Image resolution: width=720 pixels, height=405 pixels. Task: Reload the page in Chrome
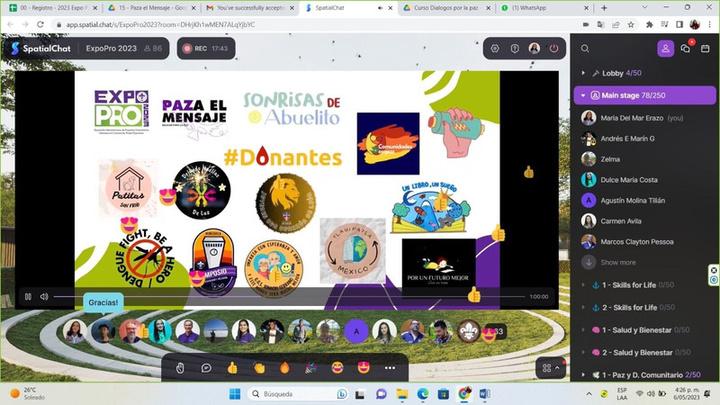point(40,24)
